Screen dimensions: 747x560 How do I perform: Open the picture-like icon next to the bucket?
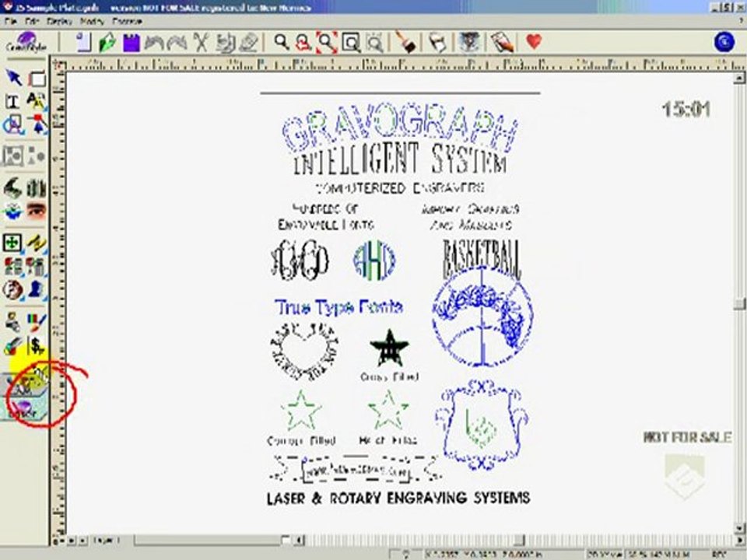pyautogui.click(x=468, y=42)
